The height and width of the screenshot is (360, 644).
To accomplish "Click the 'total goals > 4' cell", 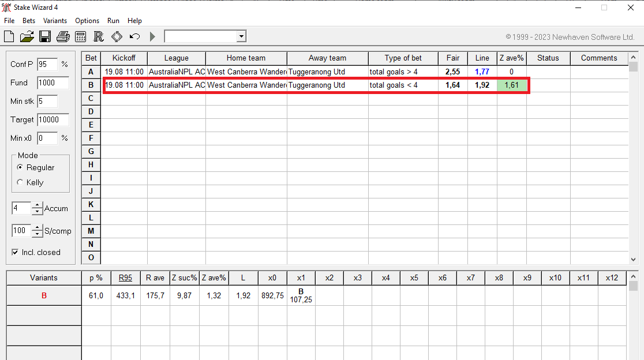I will pos(403,72).
